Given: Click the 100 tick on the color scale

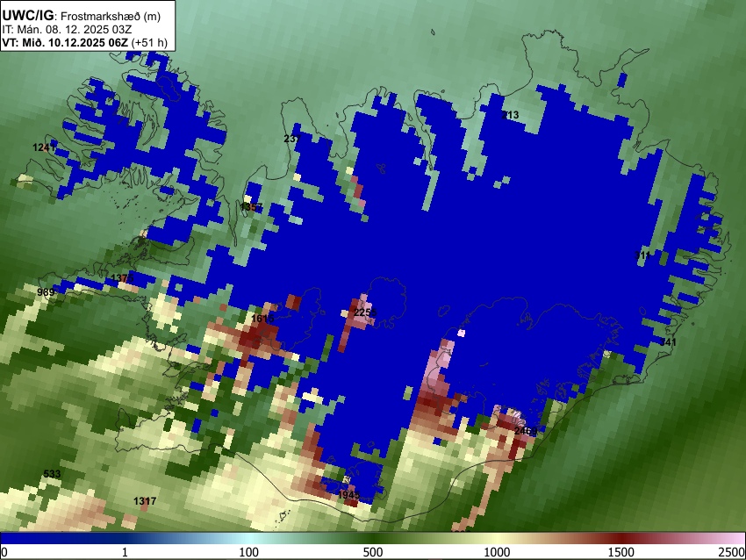Looking at the screenshot, I should pyautogui.click(x=249, y=552).
